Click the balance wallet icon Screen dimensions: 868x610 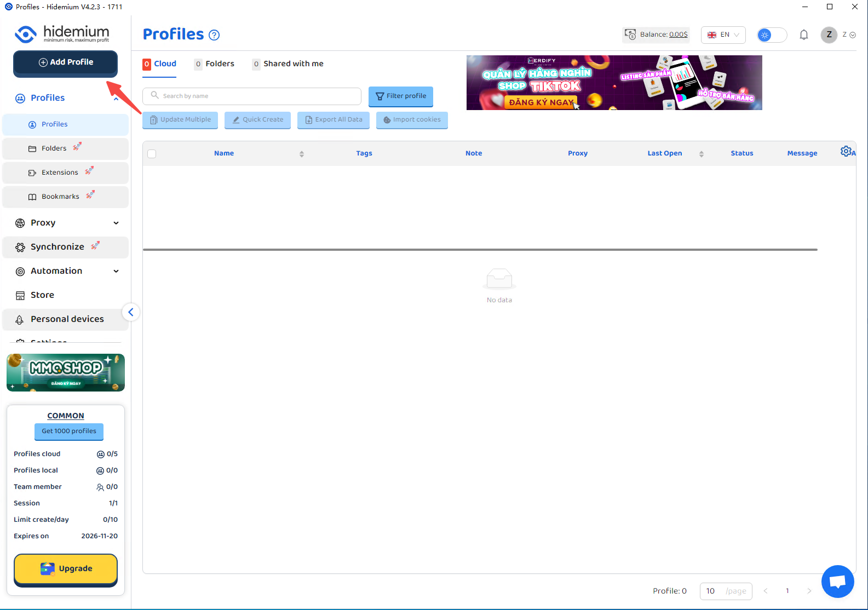[630, 34]
